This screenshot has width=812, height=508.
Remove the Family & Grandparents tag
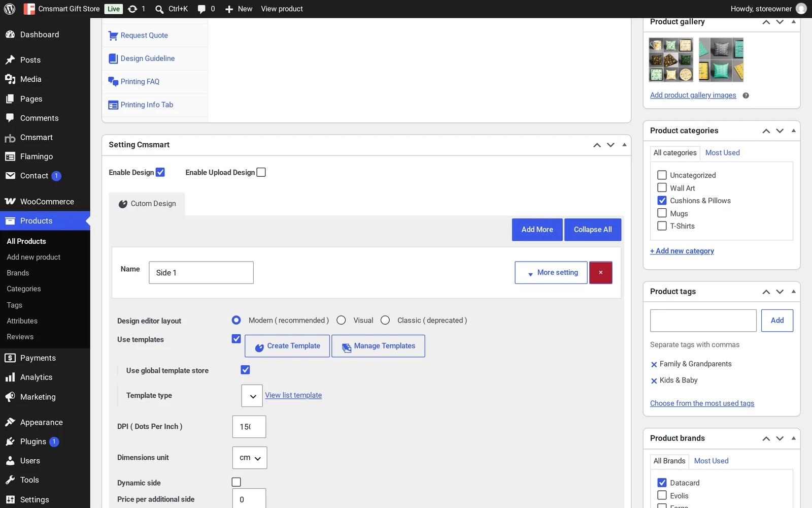click(654, 364)
